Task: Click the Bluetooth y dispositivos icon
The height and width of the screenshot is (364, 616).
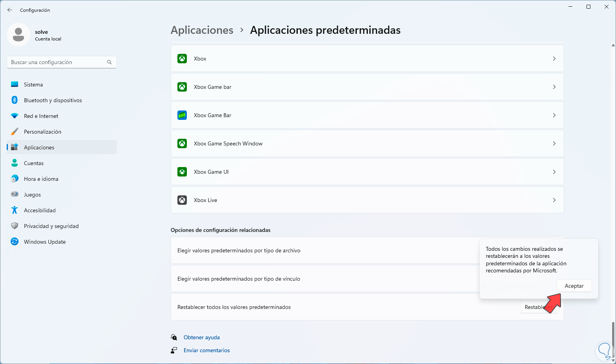Action: [15, 100]
